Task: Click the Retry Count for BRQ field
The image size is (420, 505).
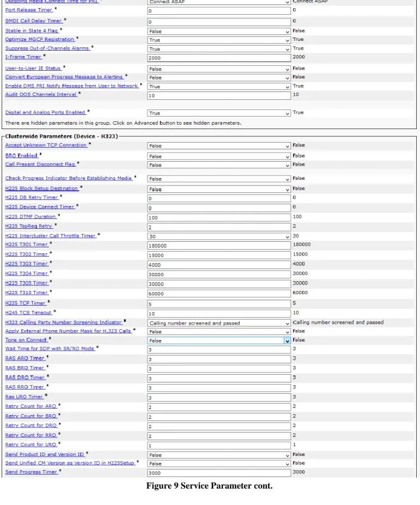Action: point(219,417)
